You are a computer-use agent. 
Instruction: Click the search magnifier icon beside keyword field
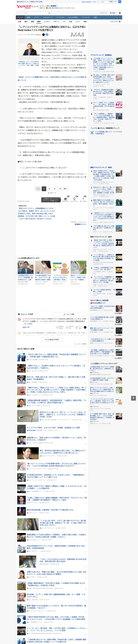coord(49,13)
